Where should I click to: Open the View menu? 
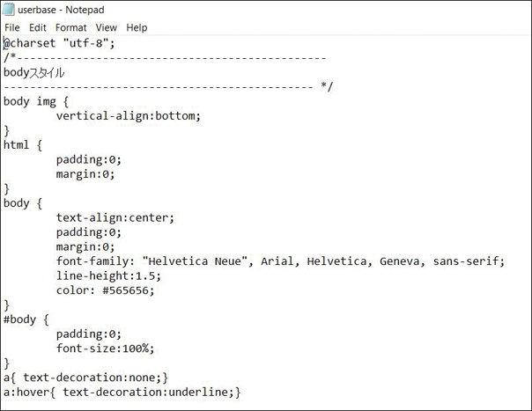[x=107, y=27]
